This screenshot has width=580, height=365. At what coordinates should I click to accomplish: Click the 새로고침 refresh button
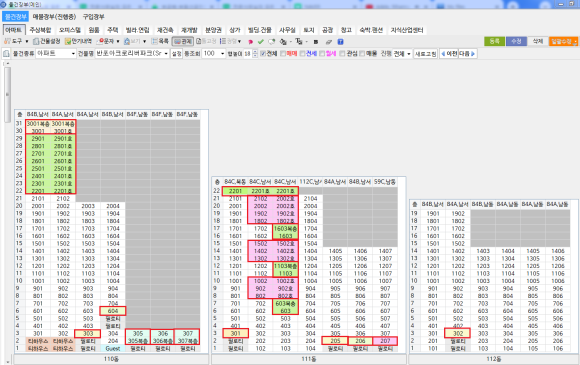[x=425, y=54]
